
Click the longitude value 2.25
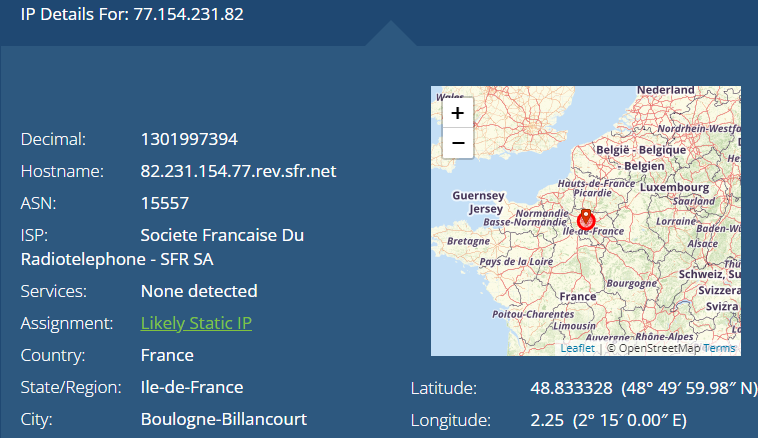tap(546, 420)
